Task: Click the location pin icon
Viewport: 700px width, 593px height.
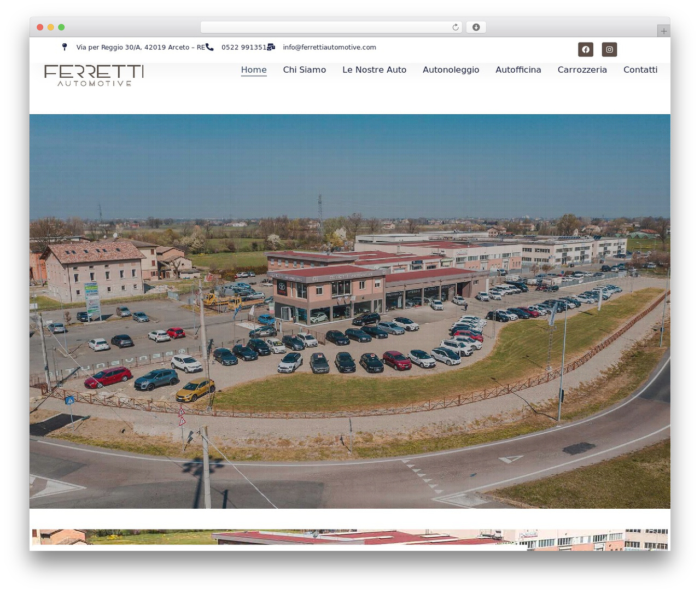Action: tap(65, 47)
